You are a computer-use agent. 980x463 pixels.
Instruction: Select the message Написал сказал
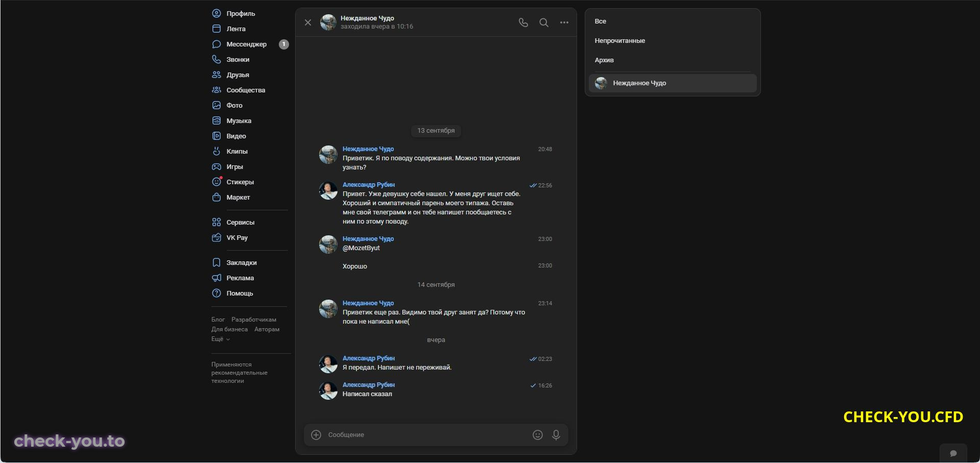367,394
